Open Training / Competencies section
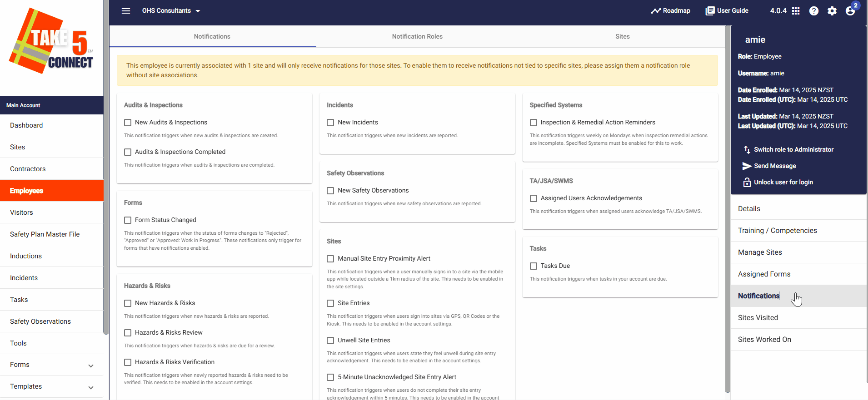868x400 pixels. coord(798,231)
